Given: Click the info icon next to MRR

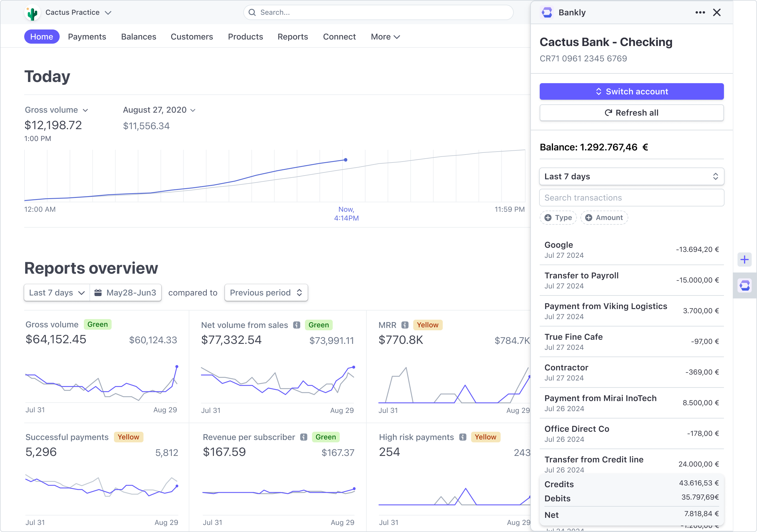Looking at the screenshot, I should pyautogui.click(x=405, y=325).
